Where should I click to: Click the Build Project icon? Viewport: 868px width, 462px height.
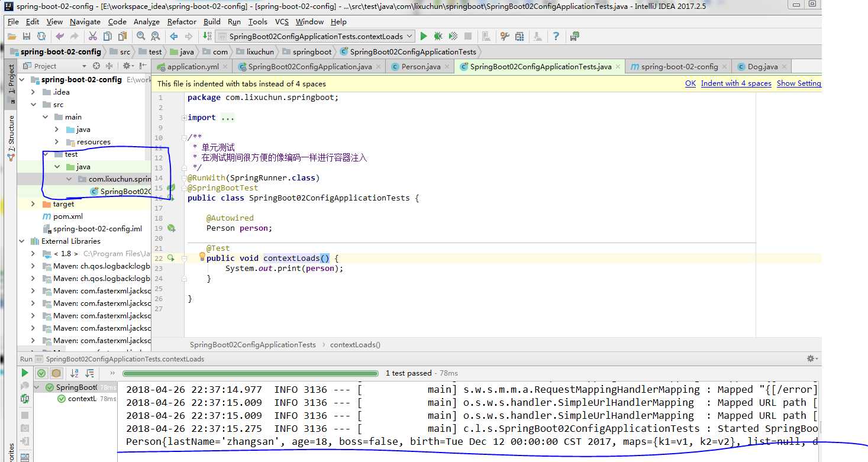(x=207, y=36)
